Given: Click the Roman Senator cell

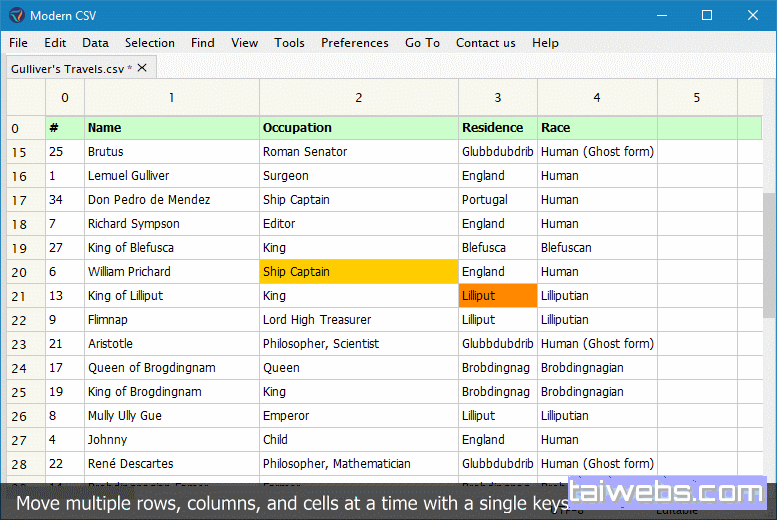Looking at the screenshot, I should [359, 152].
